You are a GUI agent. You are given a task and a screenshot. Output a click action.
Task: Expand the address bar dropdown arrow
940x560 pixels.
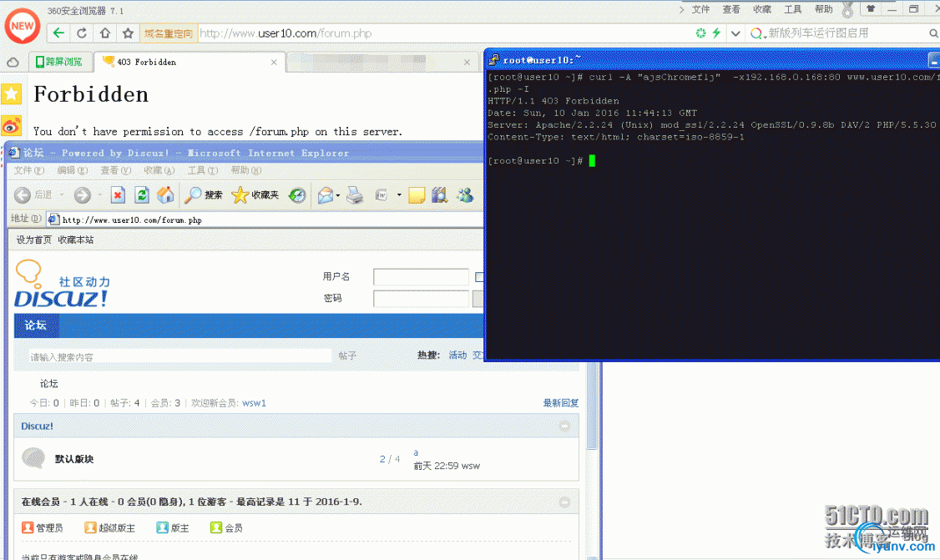click(735, 33)
